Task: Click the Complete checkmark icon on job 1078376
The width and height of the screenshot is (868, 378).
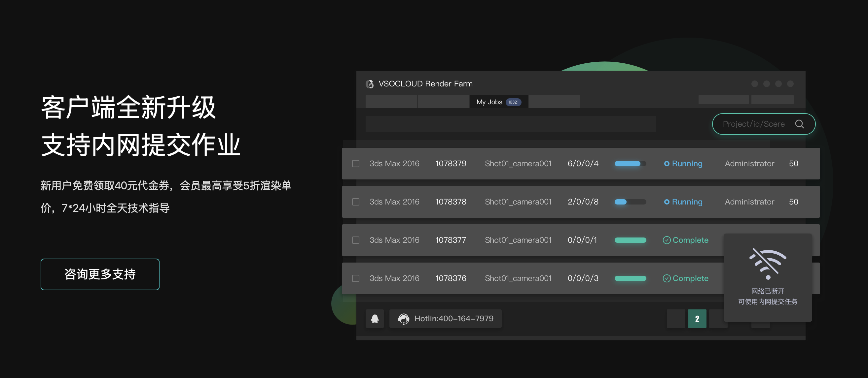Action: (x=666, y=278)
